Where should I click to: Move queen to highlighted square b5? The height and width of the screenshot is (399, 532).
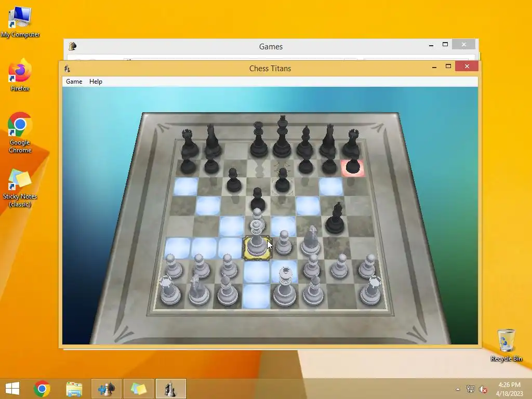pyautogui.click(x=208, y=206)
